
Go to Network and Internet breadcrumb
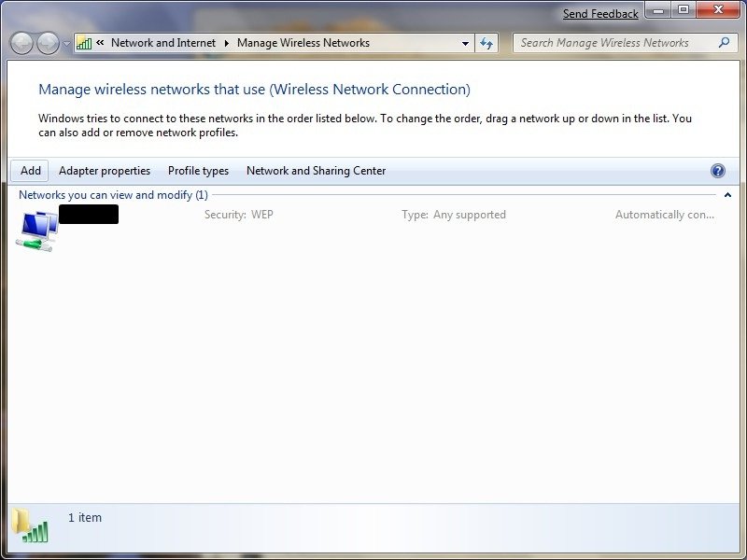(162, 43)
